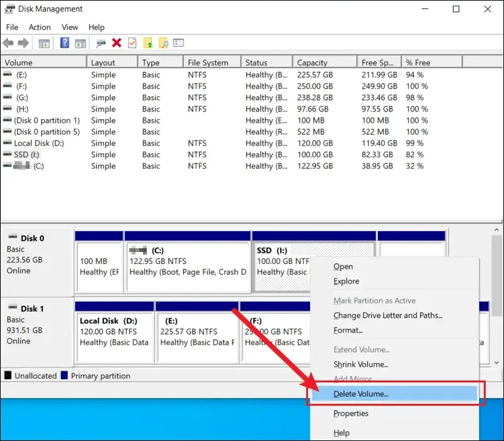Click Help at bottom of context menu

click(x=341, y=433)
